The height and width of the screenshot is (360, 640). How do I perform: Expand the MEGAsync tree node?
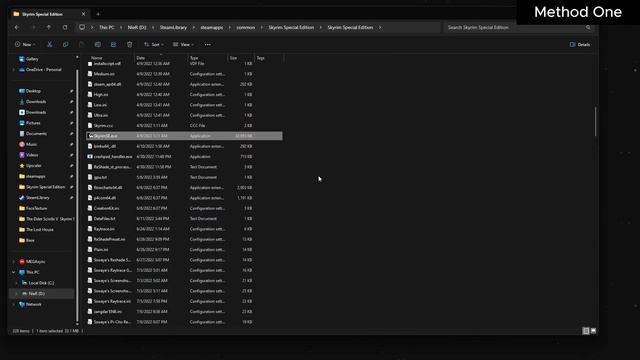[x=14, y=262]
